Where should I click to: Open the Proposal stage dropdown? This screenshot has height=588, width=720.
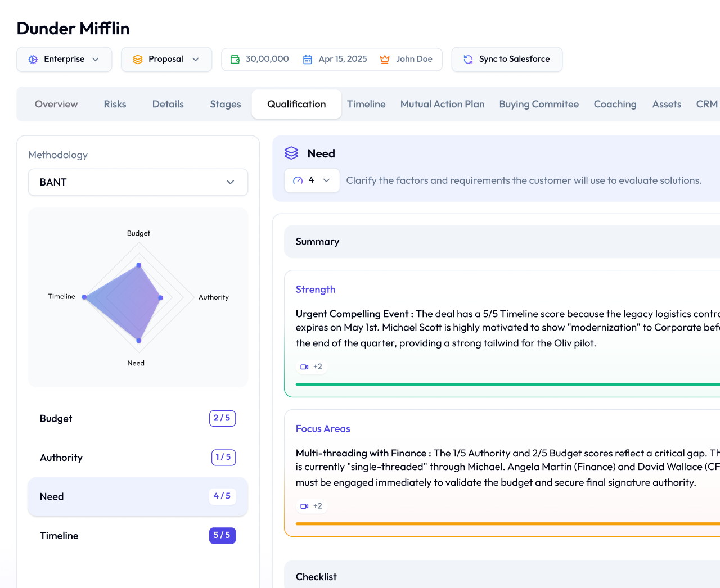pos(166,59)
